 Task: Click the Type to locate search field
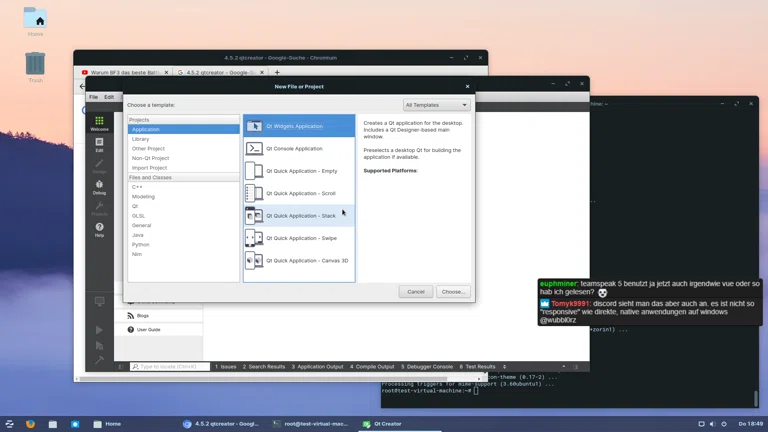coord(169,367)
